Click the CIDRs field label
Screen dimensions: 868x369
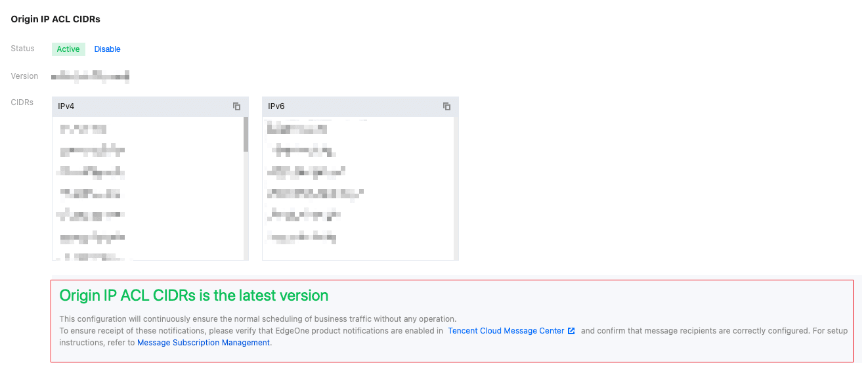[22, 102]
